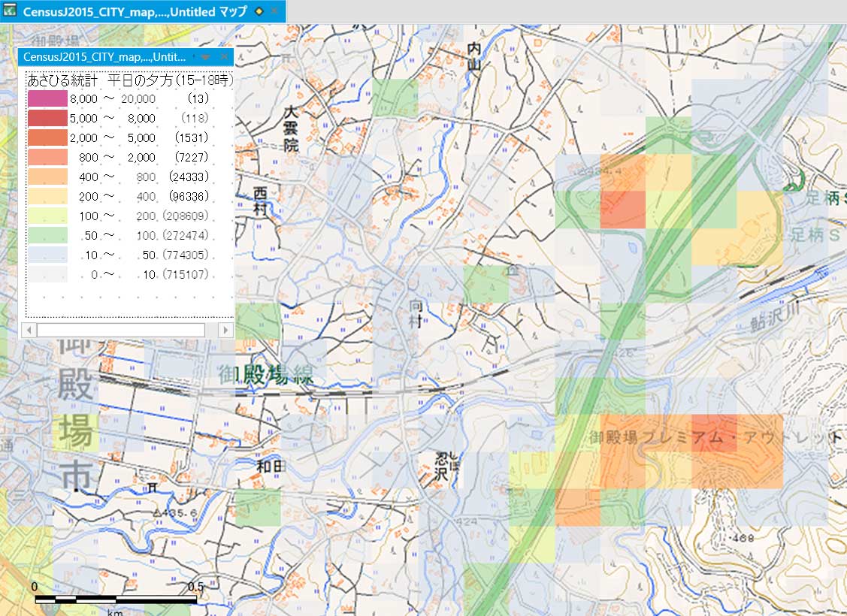Click the map window icon in the tab
The height and width of the screenshot is (616, 847).
11,11
